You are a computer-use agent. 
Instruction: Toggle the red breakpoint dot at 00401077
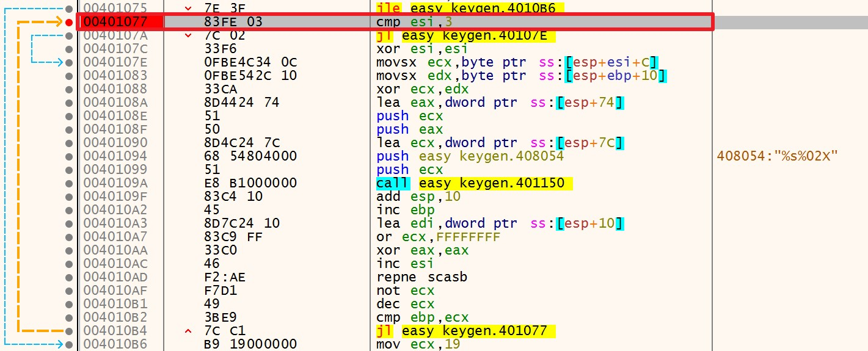tap(69, 22)
